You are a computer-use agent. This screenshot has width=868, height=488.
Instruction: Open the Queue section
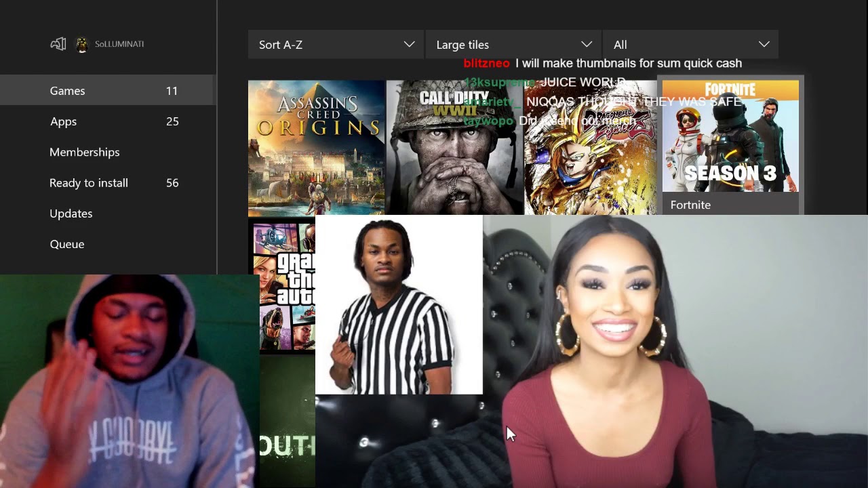point(107,244)
